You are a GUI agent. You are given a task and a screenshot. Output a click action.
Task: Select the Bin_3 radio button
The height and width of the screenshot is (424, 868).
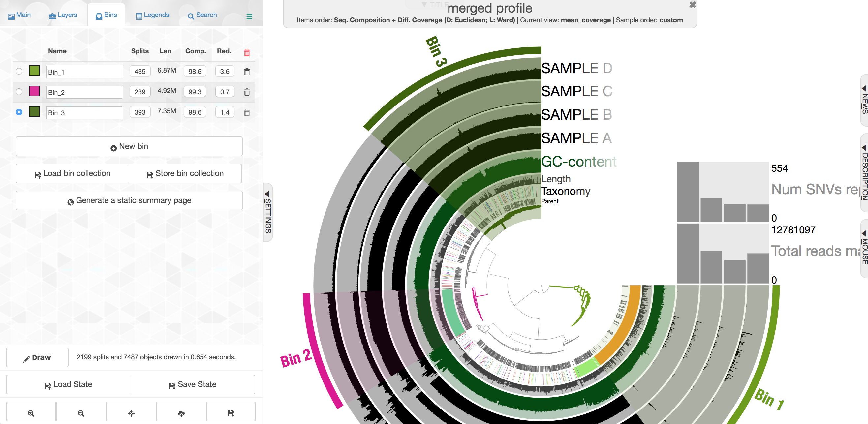[19, 112]
